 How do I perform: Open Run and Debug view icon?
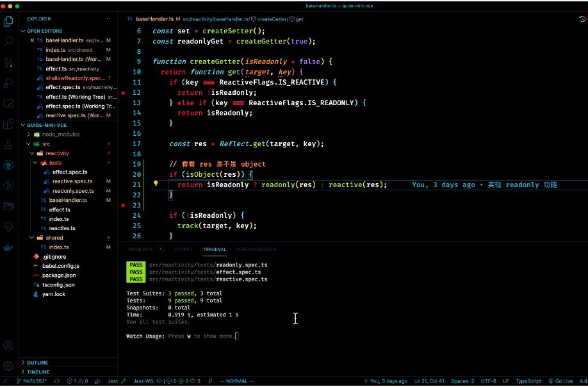coord(8,83)
